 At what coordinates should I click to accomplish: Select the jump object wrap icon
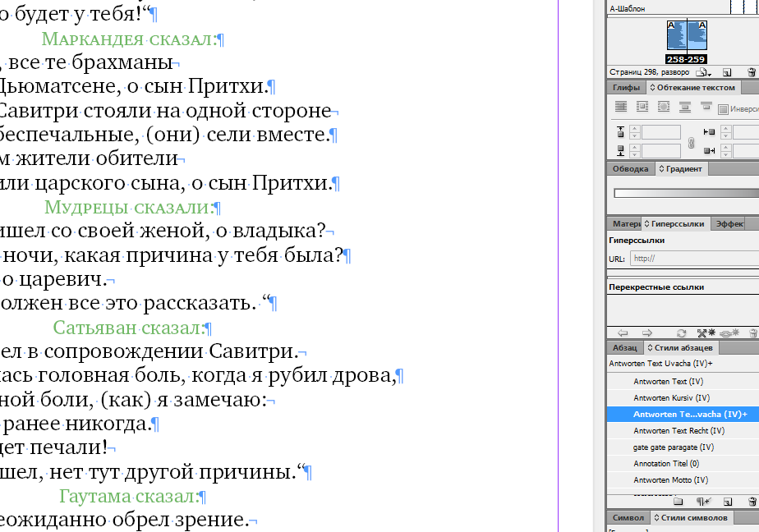click(x=684, y=107)
